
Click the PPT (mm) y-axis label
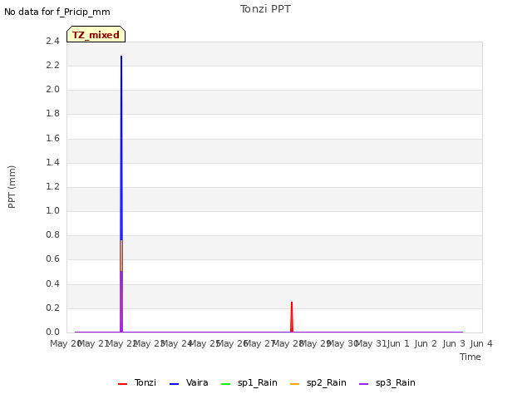pos(12,187)
